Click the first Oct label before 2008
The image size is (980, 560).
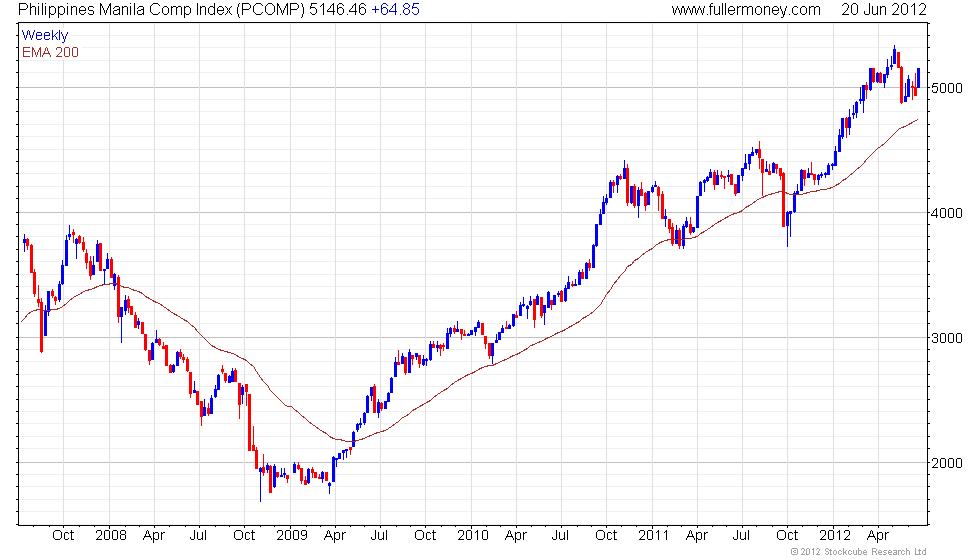pyautogui.click(x=63, y=536)
